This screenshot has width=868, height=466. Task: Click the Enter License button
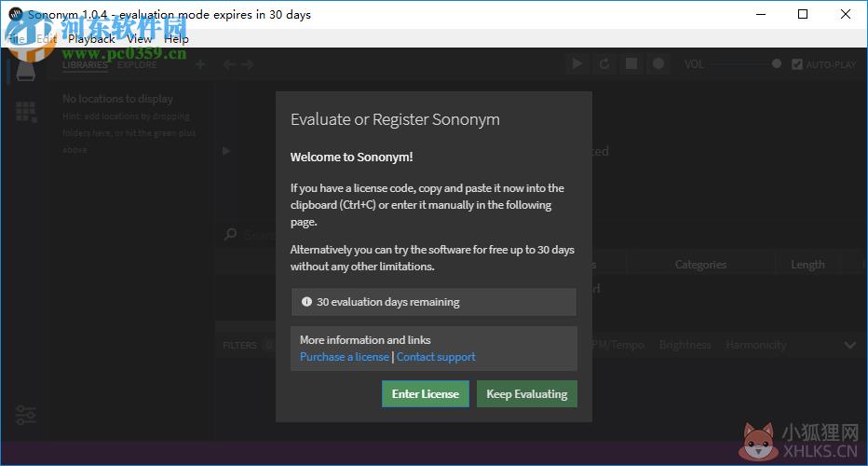[425, 394]
